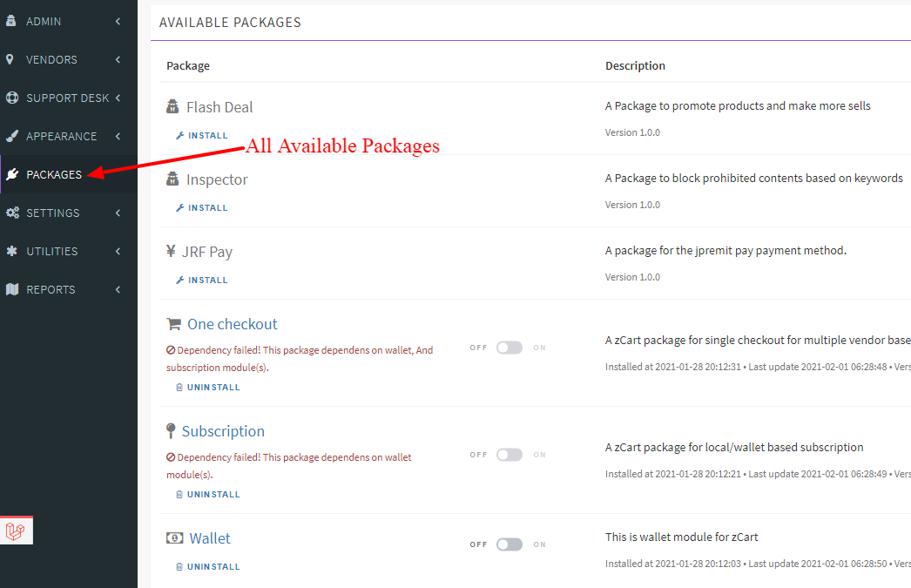911x588 pixels.
Task: Click the Laravel logo at bottom left
Action: (x=17, y=529)
